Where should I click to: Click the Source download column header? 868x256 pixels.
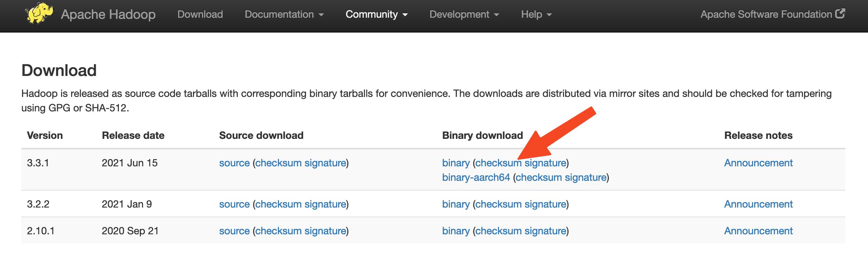(261, 136)
